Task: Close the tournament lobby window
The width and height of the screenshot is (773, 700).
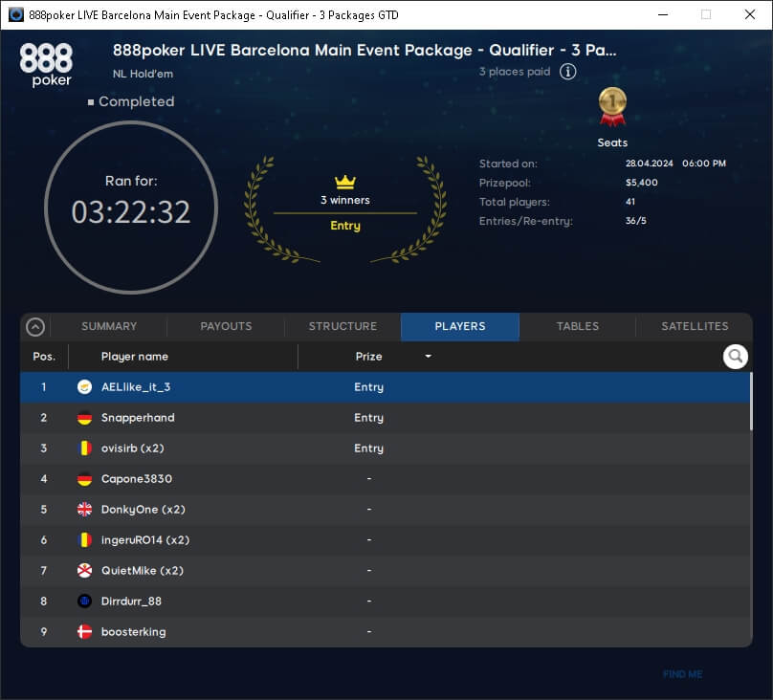Action: pos(750,14)
